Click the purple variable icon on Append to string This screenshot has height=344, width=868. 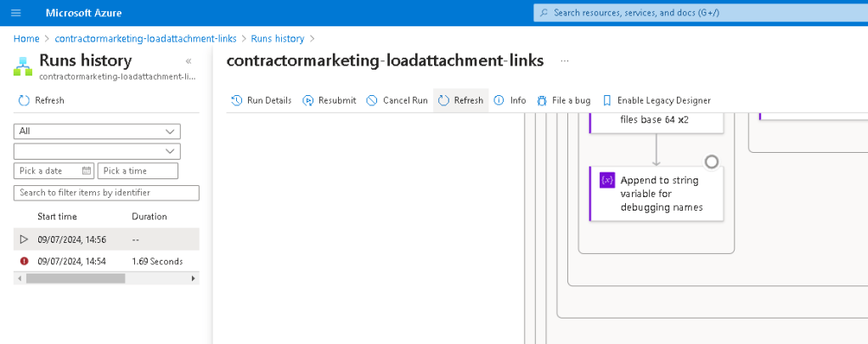click(607, 180)
